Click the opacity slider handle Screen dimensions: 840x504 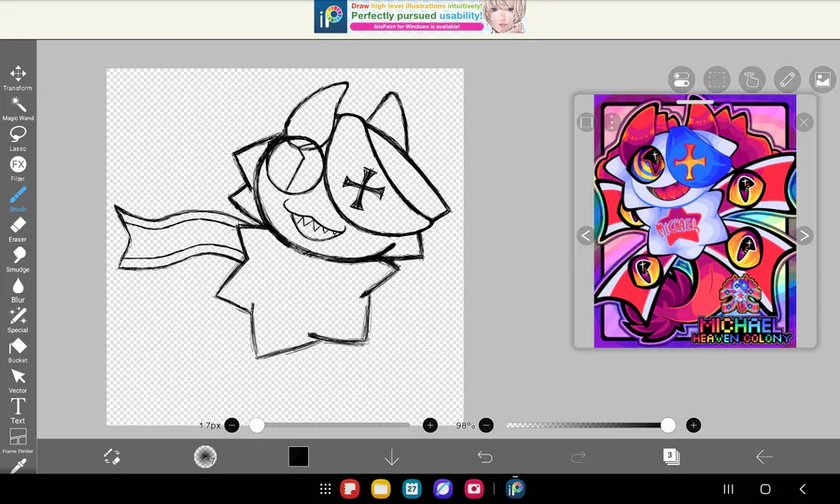tap(668, 426)
